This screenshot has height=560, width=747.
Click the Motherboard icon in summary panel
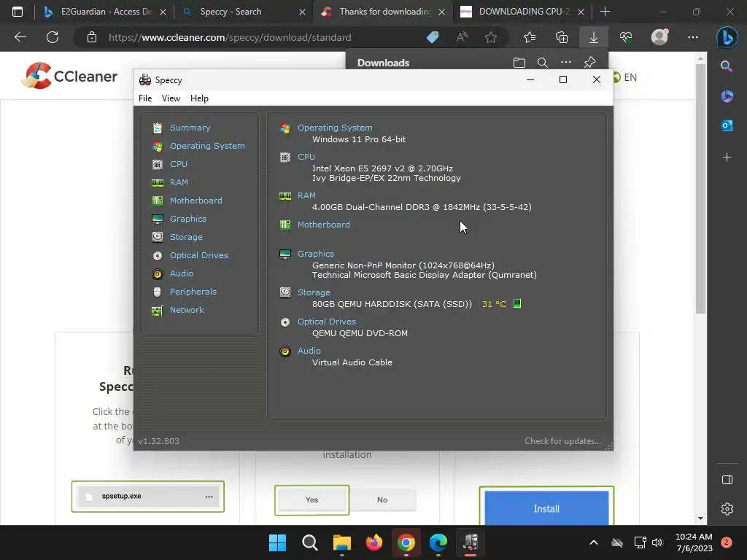click(285, 225)
